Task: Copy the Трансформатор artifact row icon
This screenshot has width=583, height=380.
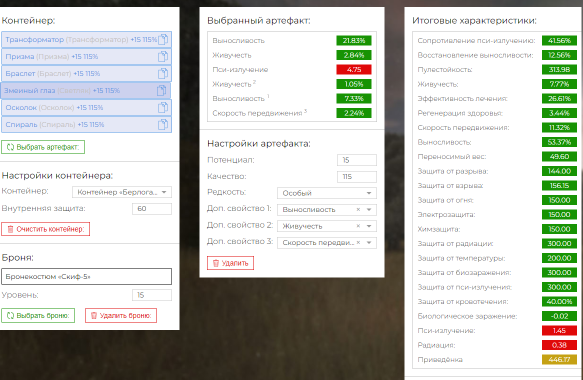Action: tap(163, 39)
